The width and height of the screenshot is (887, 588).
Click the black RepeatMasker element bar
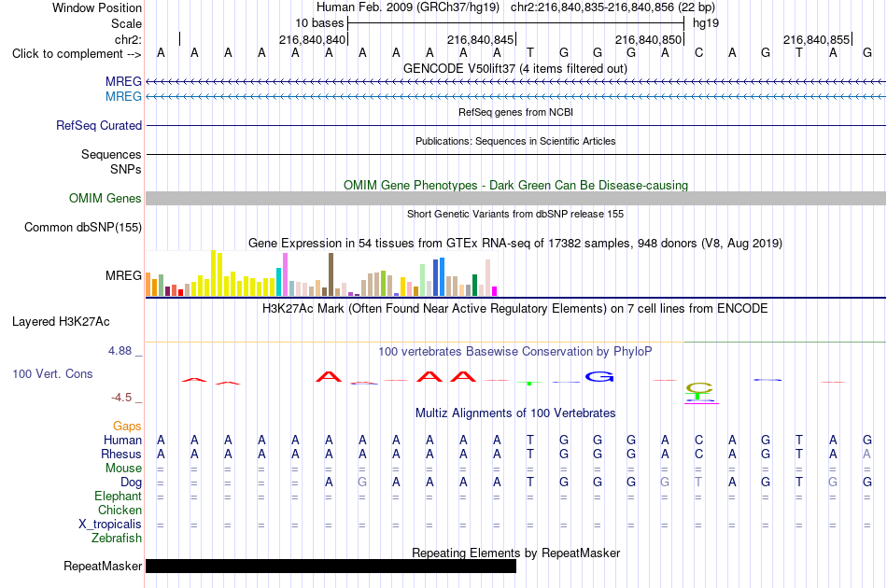click(x=331, y=566)
